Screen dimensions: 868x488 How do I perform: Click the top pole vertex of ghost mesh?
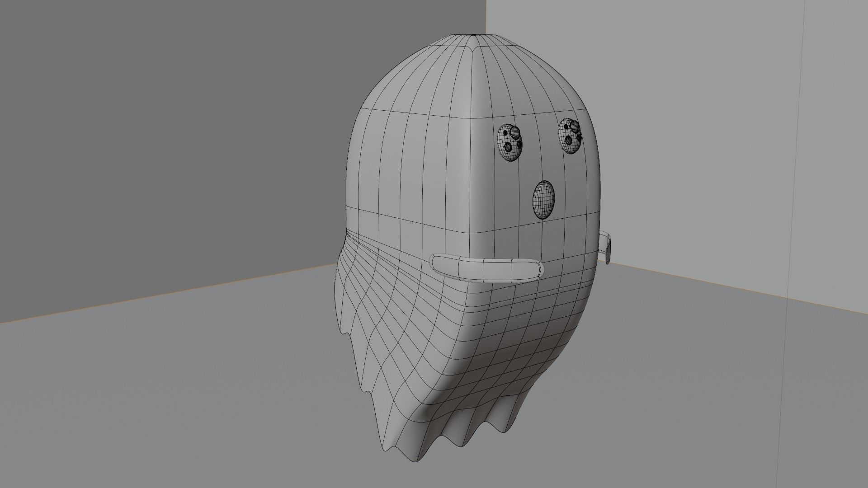(472, 35)
